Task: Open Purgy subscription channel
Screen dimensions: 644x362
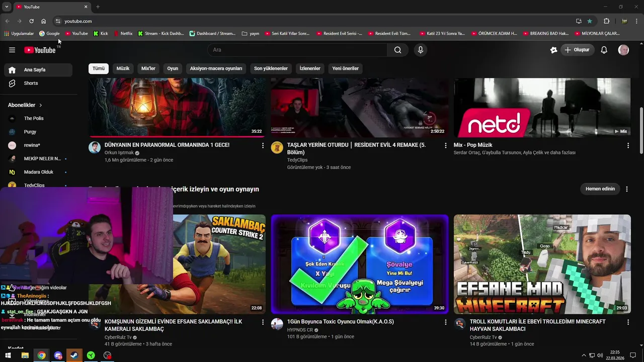Action: click(x=38, y=132)
